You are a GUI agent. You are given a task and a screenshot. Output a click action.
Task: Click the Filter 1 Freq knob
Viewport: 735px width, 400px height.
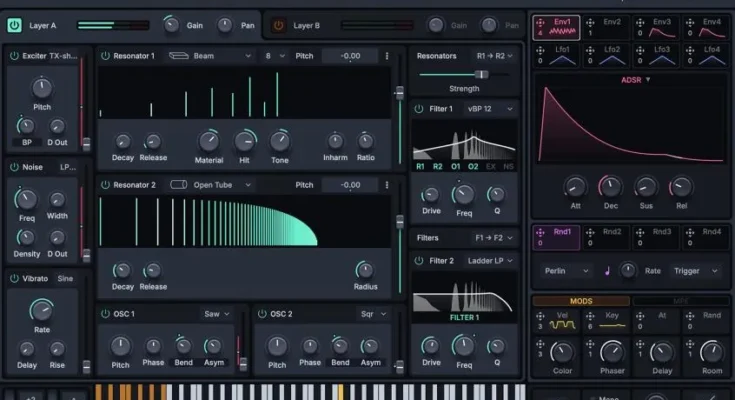click(464, 195)
